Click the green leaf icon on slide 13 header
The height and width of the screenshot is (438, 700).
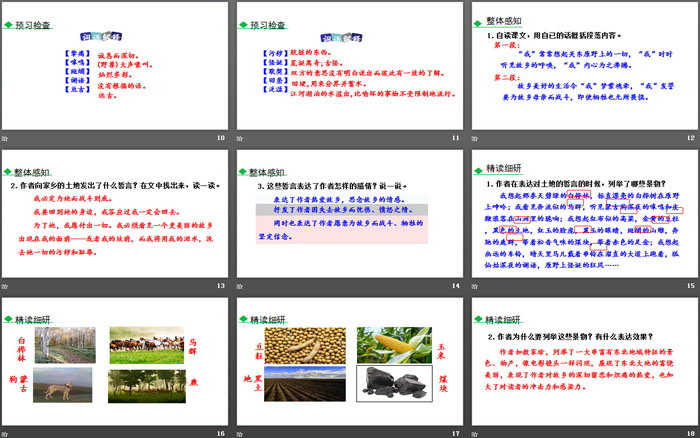8,170
